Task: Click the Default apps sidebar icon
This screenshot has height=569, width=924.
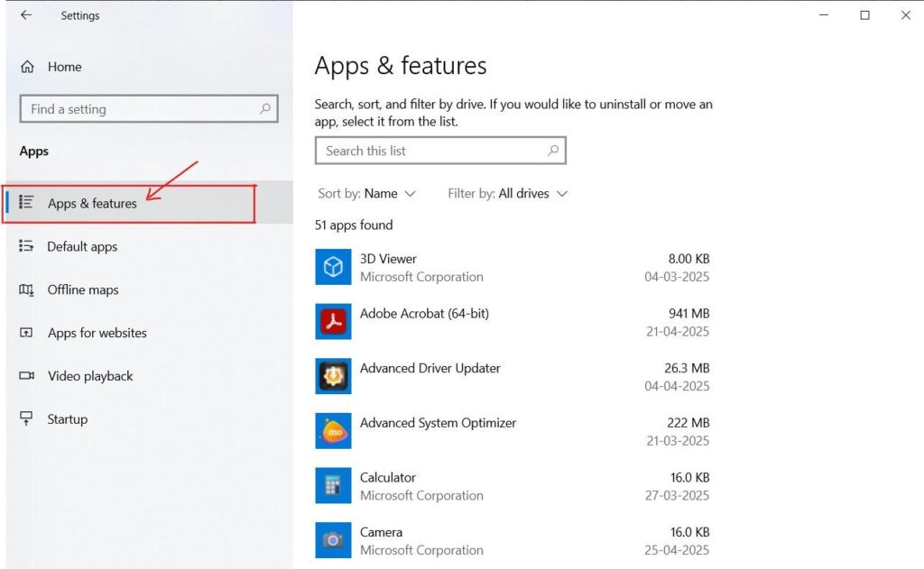Action: (26, 245)
